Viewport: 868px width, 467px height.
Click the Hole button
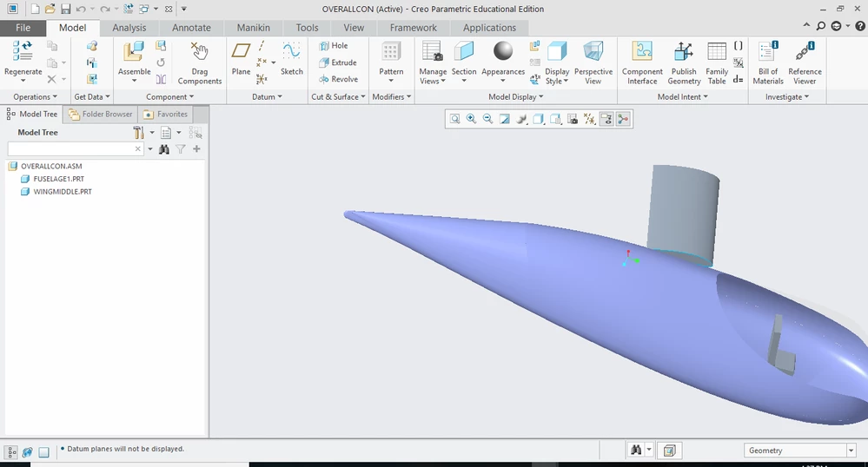(x=334, y=46)
